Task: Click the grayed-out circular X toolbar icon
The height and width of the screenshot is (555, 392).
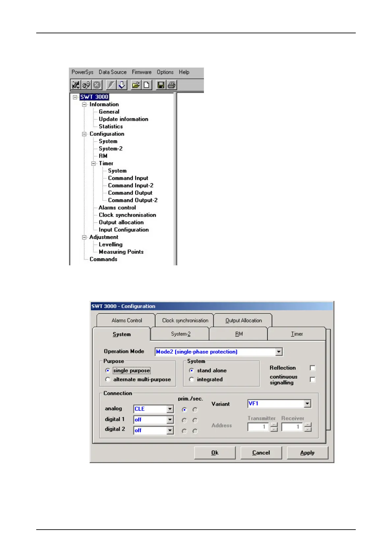Action: (97, 85)
